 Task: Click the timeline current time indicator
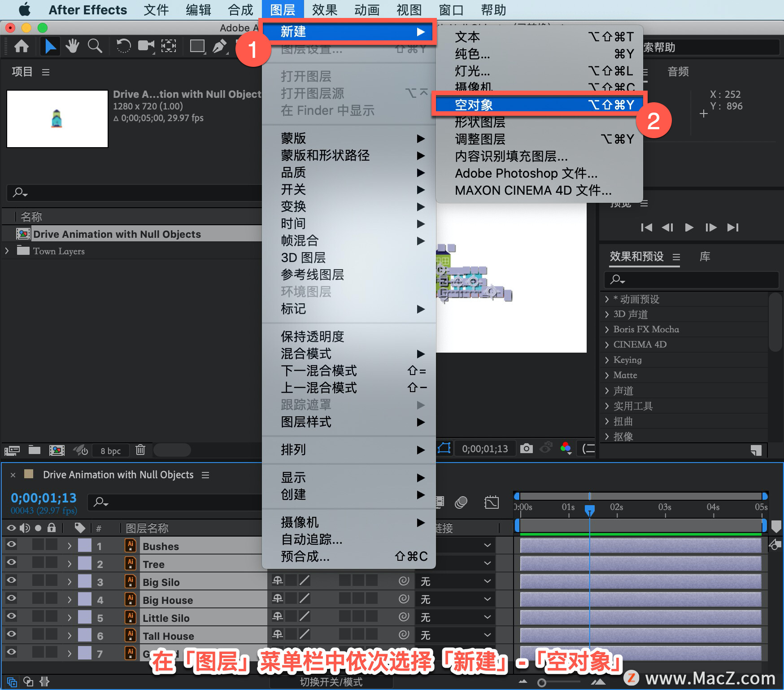[590, 511]
